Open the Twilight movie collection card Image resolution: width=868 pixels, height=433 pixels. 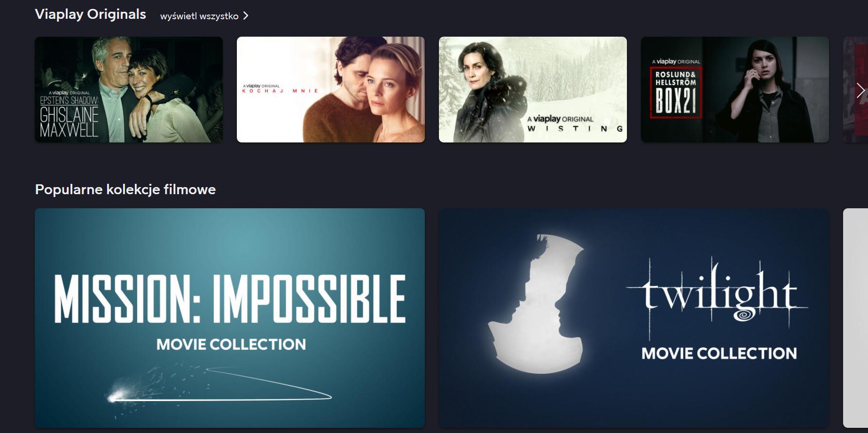coord(634,318)
